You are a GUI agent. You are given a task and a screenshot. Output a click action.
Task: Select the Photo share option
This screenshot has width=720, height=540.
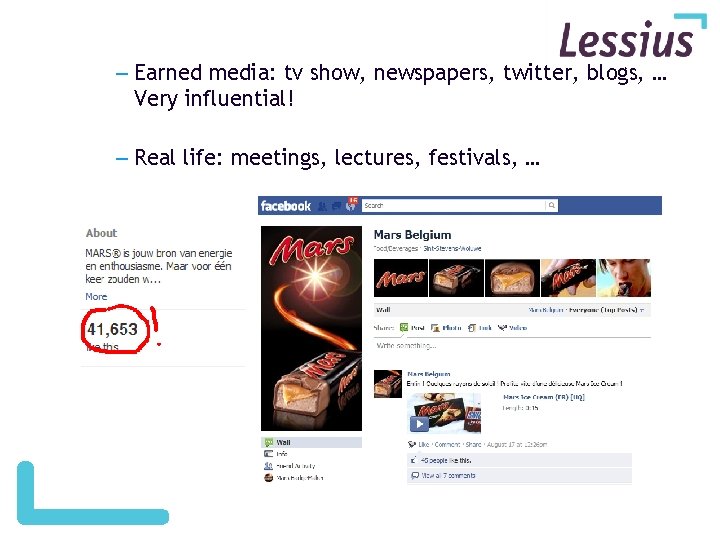pos(446,328)
